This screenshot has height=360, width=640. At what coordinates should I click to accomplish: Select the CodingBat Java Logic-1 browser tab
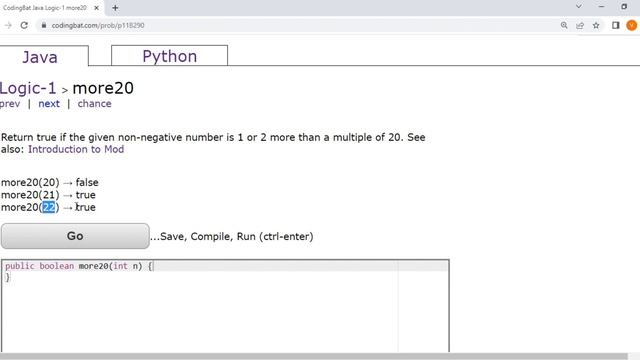pyautogui.click(x=45, y=8)
